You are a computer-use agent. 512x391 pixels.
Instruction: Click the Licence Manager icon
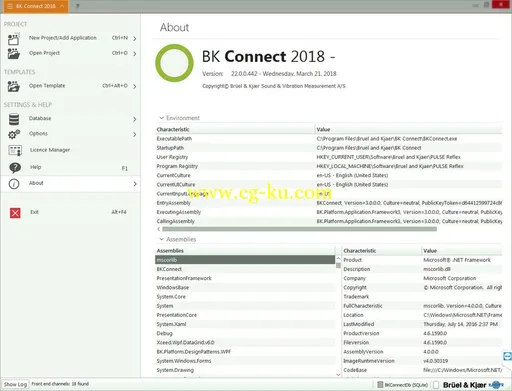coord(15,150)
